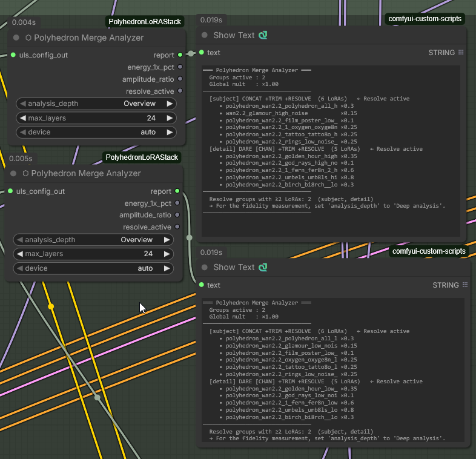This screenshot has height=459, width=476.
Task: Open the Overview analysis_depth dropdown in the lower analyzer
Action: coord(93,240)
